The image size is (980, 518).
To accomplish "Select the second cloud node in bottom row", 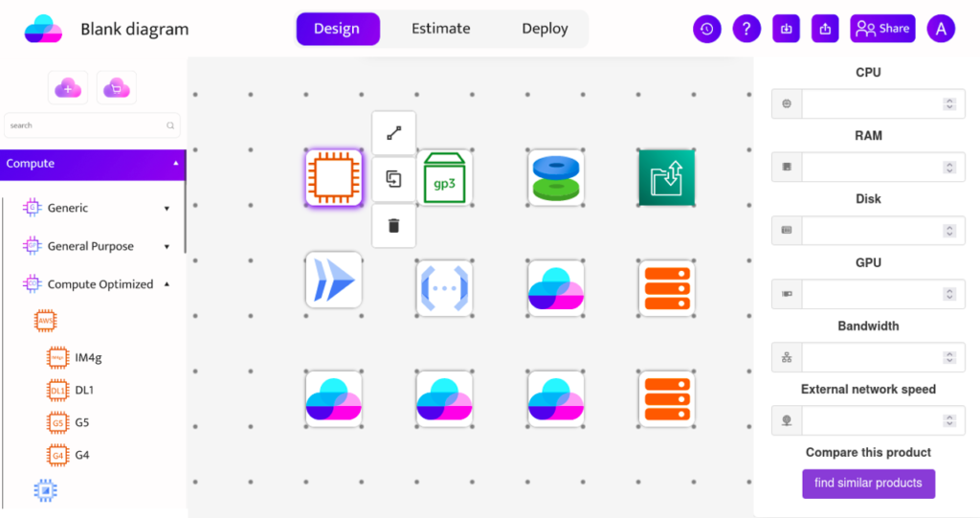I will [x=444, y=399].
